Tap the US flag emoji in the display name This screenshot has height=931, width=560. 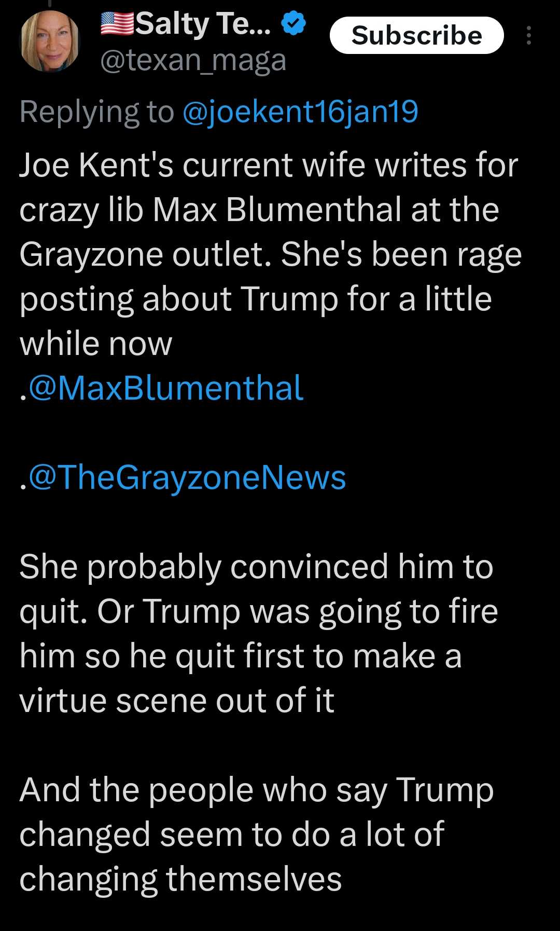[116, 23]
